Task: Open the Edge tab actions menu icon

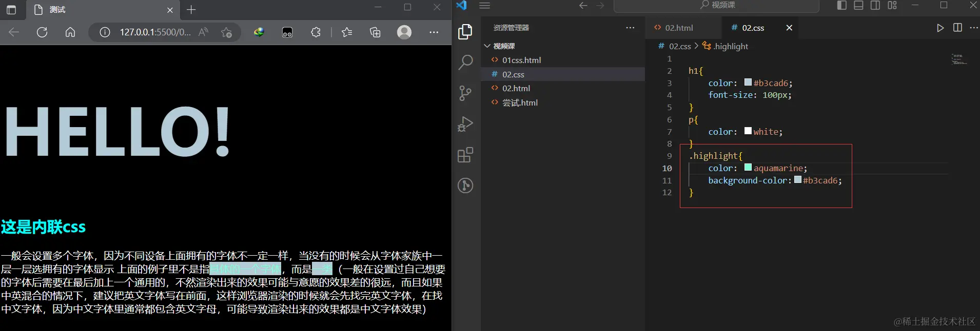Action: point(11,9)
